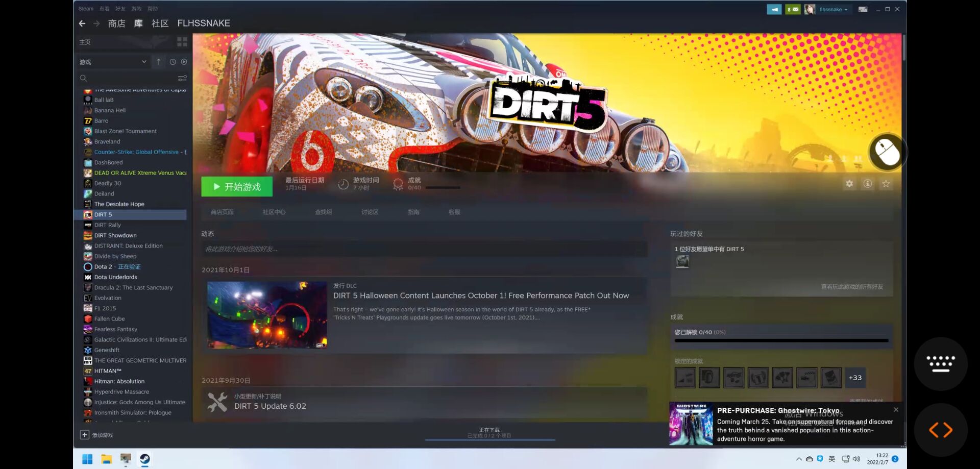The image size is (980, 469).
Task: Open the volume speaker tray icon
Action: pyautogui.click(x=856, y=459)
